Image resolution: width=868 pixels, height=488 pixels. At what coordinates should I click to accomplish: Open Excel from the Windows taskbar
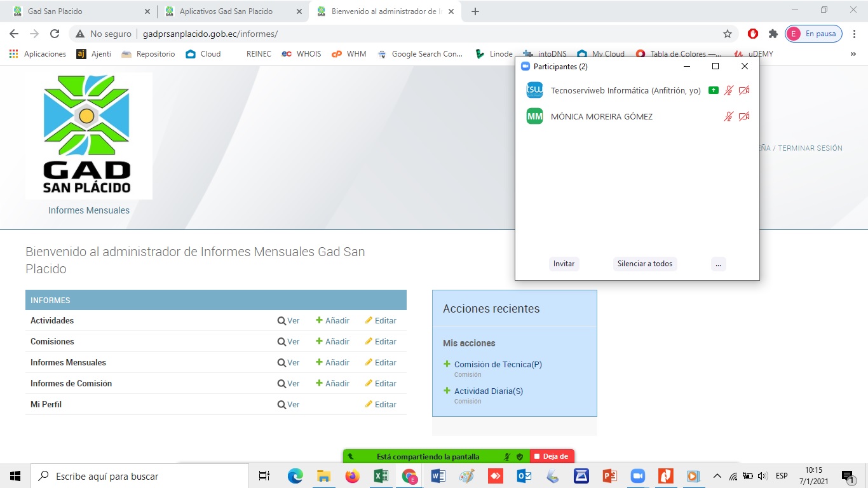381,476
